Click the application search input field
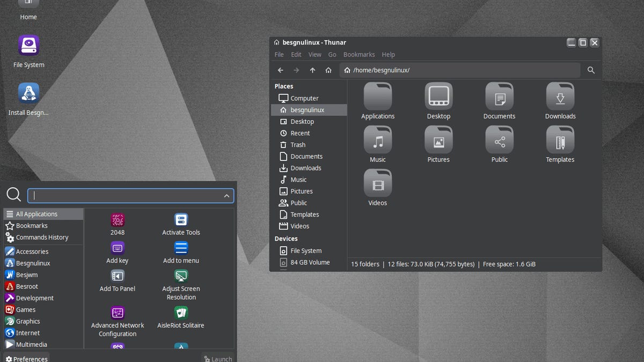This screenshot has height=362, width=644. 126,196
